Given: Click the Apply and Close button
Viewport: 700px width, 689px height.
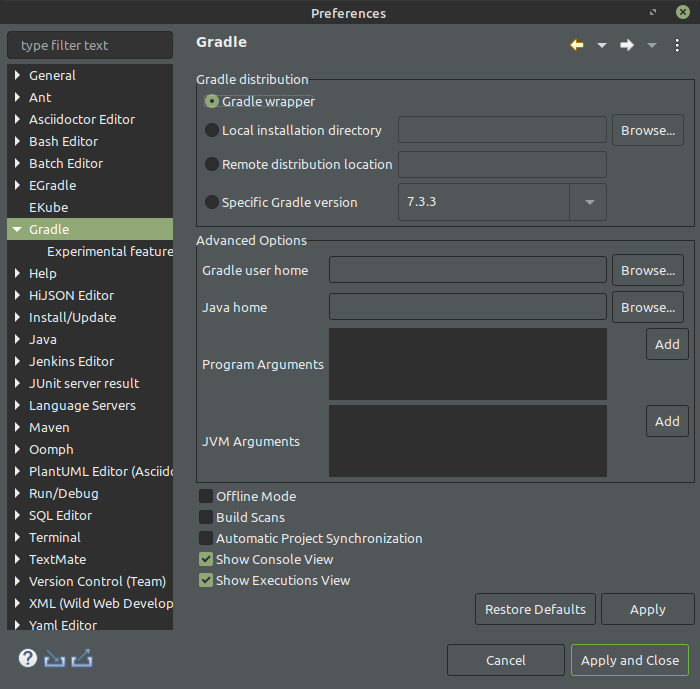Looking at the screenshot, I should click(x=630, y=660).
